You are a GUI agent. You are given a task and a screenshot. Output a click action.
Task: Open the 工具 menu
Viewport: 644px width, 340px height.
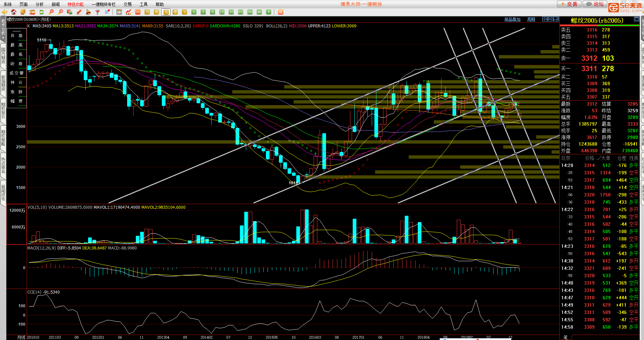[x=144, y=4]
